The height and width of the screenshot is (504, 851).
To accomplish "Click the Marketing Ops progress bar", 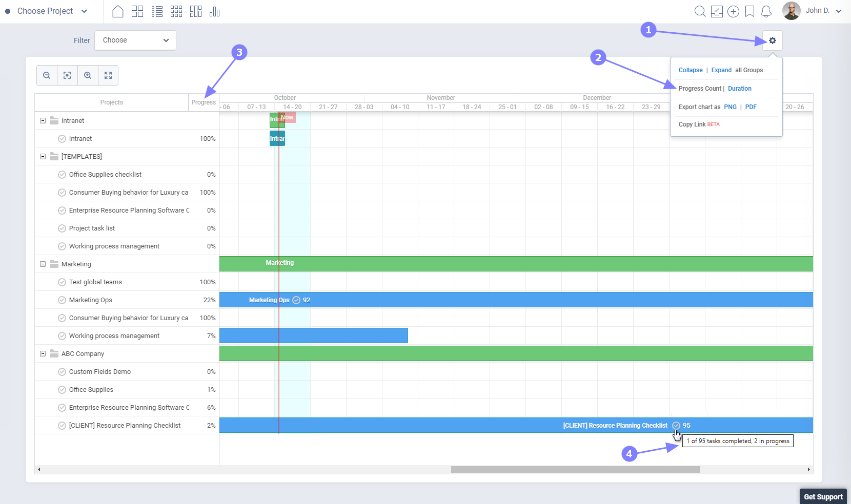I will click(x=359, y=300).
